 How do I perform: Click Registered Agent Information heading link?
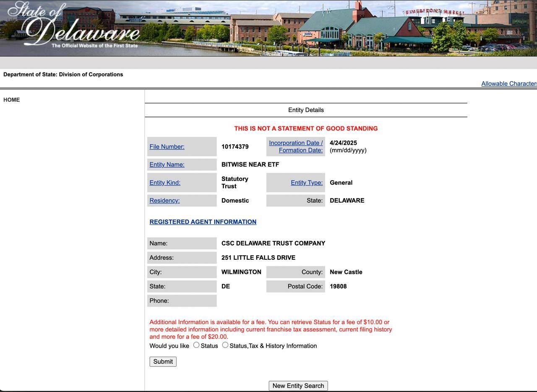tap(203, 222)
